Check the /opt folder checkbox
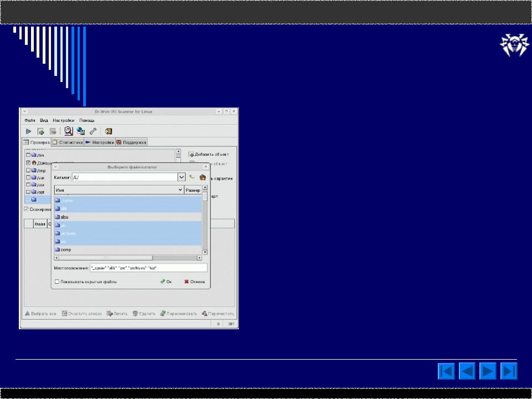The width and height of the screenshot is (532, 399). click(28, 192)
